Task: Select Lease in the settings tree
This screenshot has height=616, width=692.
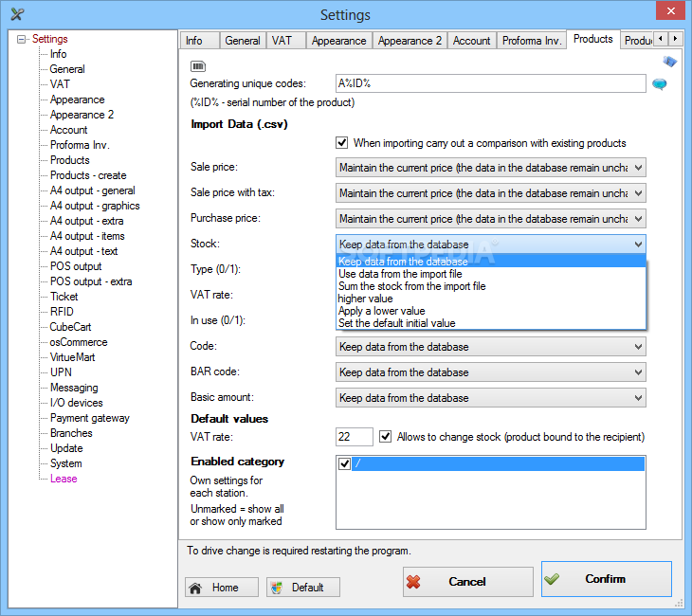Action: pyautogui.click(x=64, y=479)
